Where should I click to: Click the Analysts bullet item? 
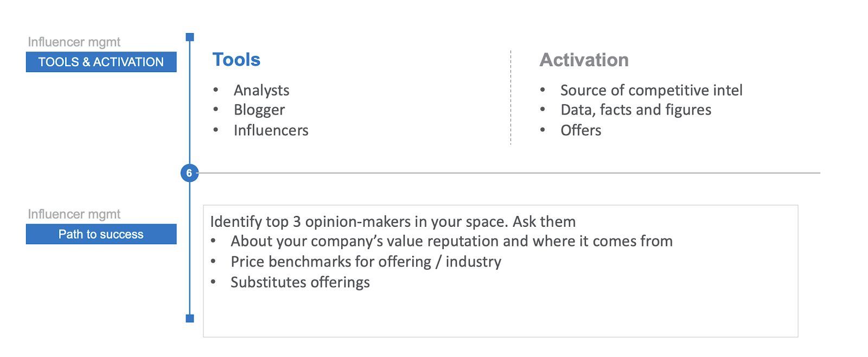[x=261, y=90]
